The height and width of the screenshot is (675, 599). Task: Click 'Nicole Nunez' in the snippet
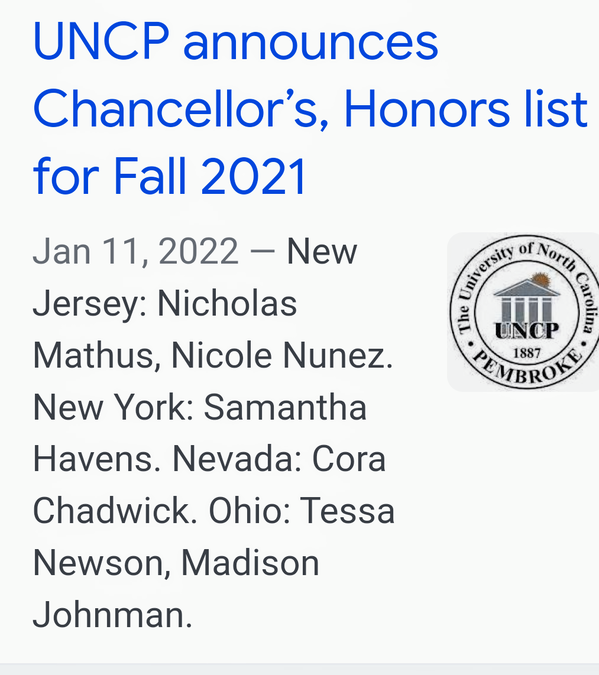282,356
